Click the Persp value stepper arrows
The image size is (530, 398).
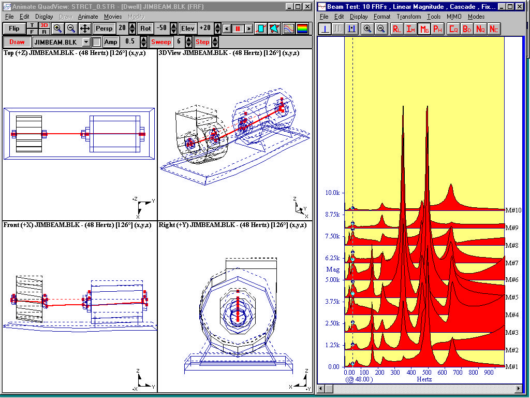132,29
